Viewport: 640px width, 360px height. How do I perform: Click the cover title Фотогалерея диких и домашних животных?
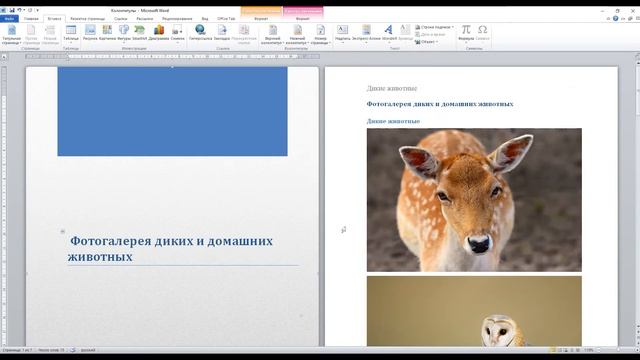[170, 249]
